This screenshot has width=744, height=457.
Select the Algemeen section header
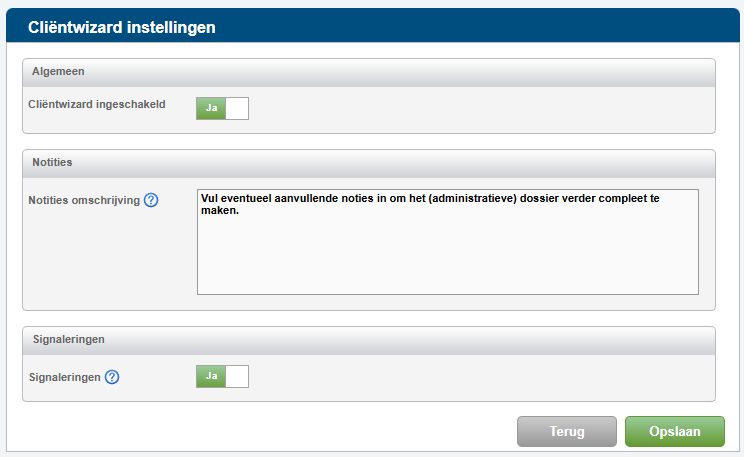tap(369, 72)
